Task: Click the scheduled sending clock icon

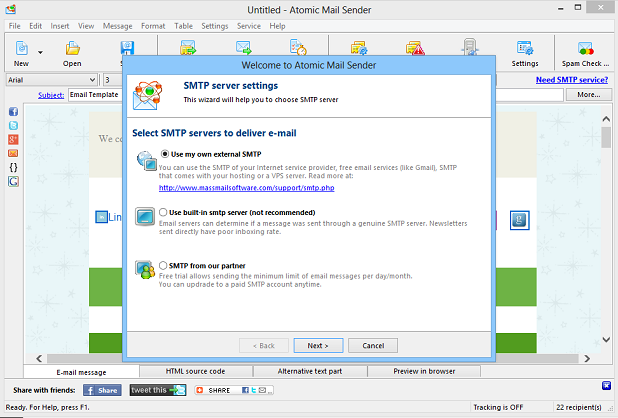Action: (x=298, y=47)
